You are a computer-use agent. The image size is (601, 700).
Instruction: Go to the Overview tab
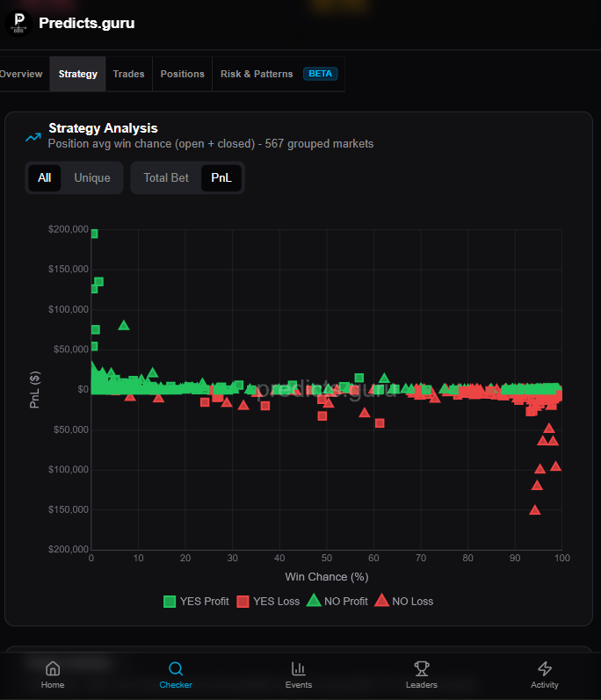point(21,74)
